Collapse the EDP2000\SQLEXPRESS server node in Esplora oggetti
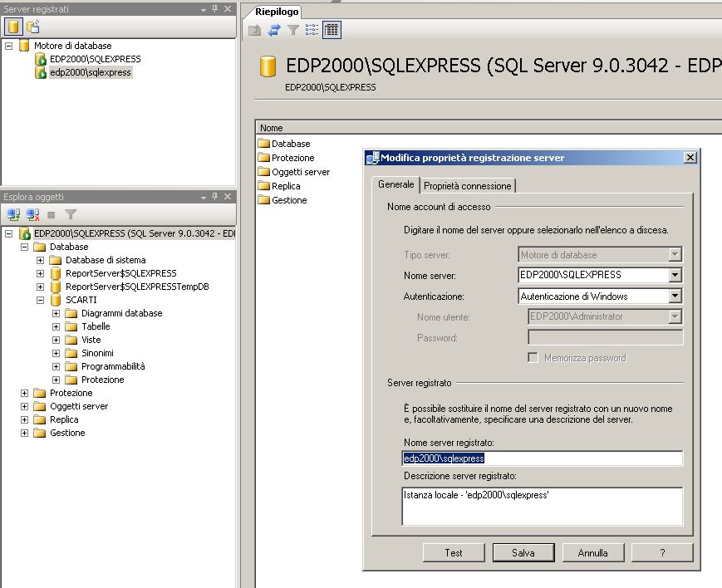Image resolution: width=722 pixels, height=588 pixels. 9,233
